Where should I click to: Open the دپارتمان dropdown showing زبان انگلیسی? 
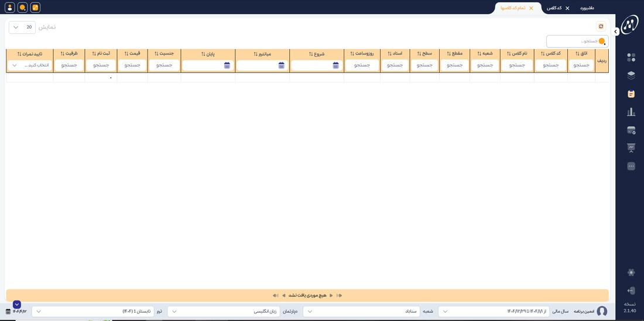pyautogui.click(x=223, y=312)
